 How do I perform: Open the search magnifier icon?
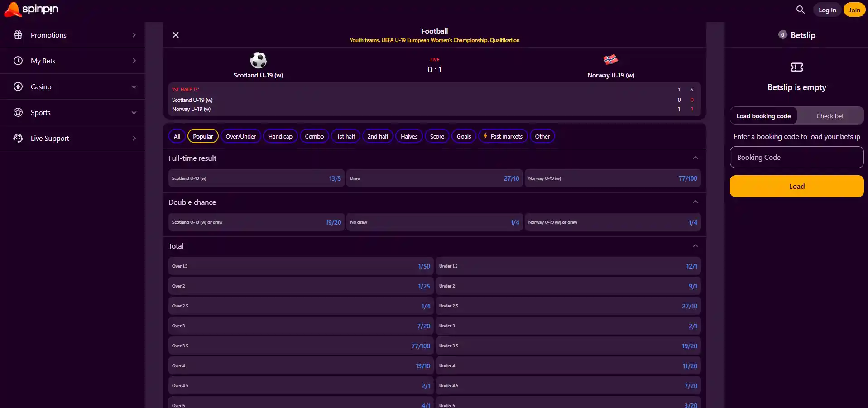801,10
